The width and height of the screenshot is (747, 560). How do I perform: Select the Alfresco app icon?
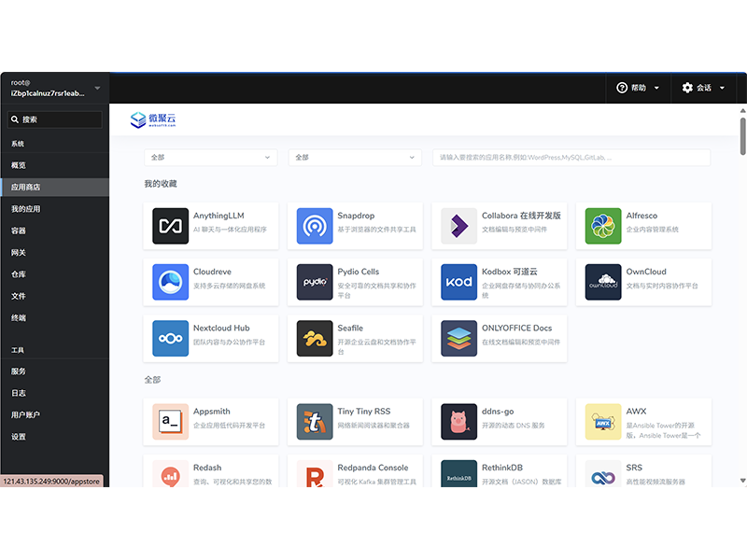(603, 226)
